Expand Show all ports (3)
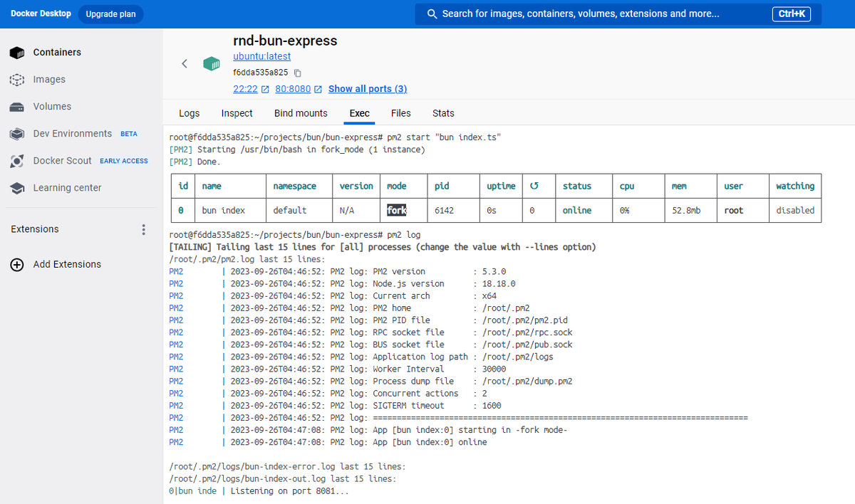855x504 pixels. click(x=368, y=89)
